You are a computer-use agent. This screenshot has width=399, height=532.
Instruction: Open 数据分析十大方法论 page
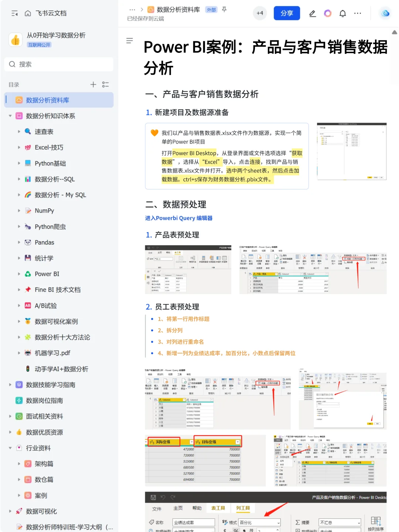pyautogui.click(x=62, y=337)
